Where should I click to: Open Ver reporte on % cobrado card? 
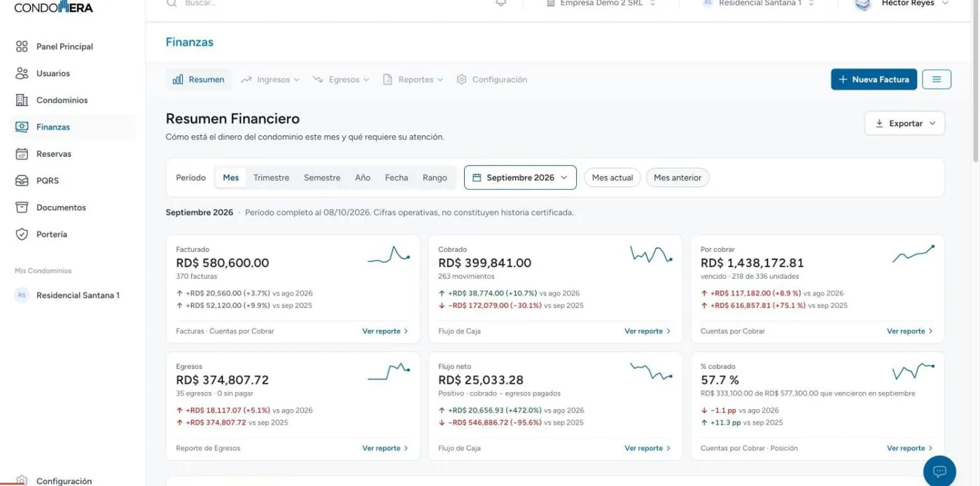[910, 448]
